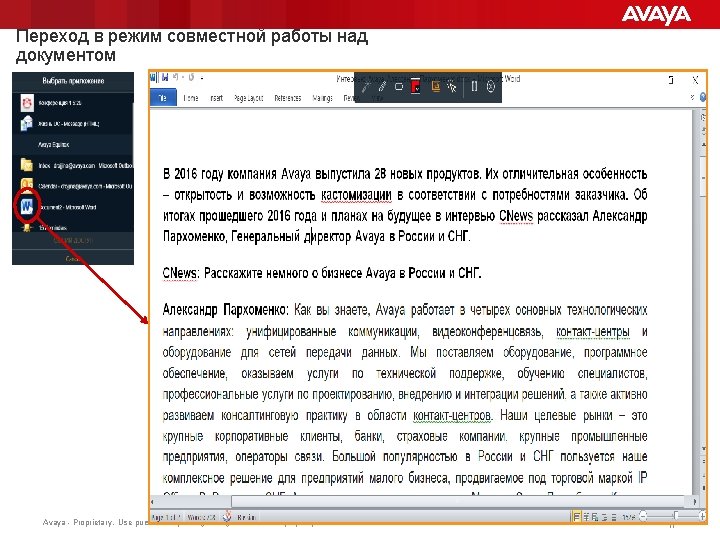Click the language indicator in status bar
720x540 pixels.
pos(246,518)
